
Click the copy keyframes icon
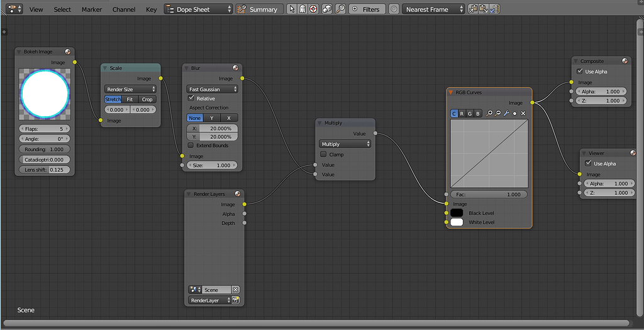473,9
